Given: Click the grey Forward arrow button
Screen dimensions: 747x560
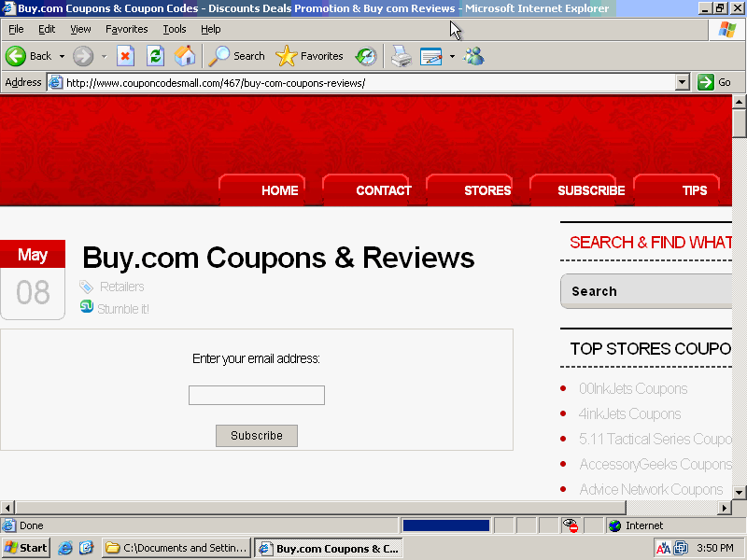Looking at the screenshot, I should (x=83, y=56).
